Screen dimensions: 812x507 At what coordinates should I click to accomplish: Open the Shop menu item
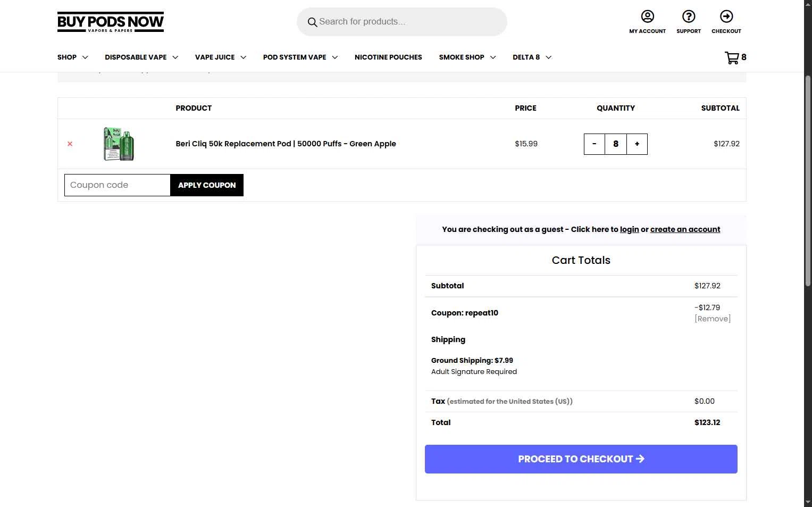tap(67, 57)
